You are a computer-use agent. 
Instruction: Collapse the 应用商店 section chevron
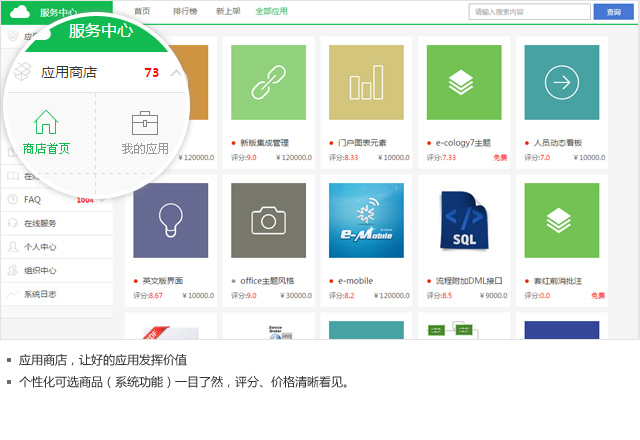[x=176, y=73]
